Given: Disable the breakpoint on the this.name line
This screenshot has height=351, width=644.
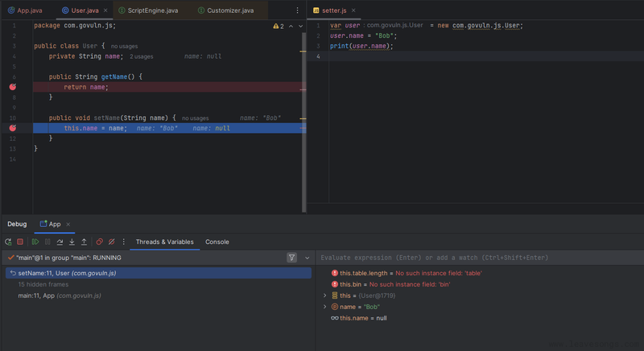Looking at the screenshot, I should pos(13,128).
